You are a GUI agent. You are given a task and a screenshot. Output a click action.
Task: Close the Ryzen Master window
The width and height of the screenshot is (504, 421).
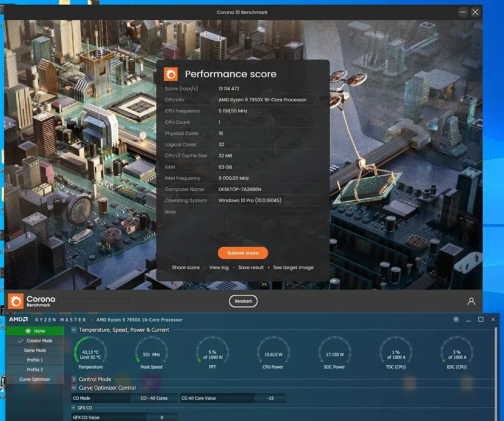click(x=493, y=319)
